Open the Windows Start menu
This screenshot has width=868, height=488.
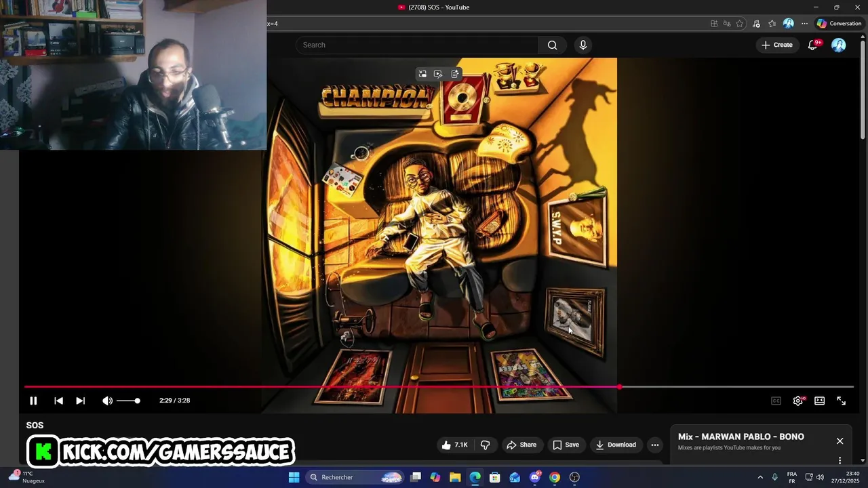coord(294,477)
